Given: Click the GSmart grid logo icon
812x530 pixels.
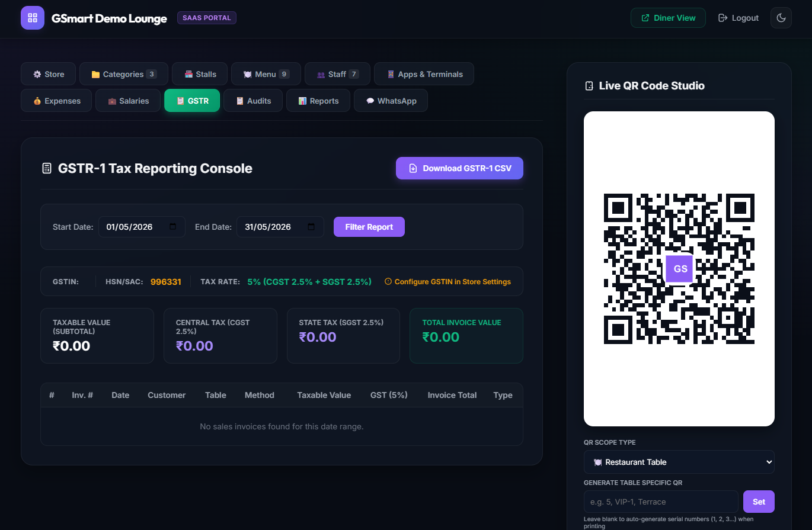Looking at the screenshot, I should tap(33, 18).
